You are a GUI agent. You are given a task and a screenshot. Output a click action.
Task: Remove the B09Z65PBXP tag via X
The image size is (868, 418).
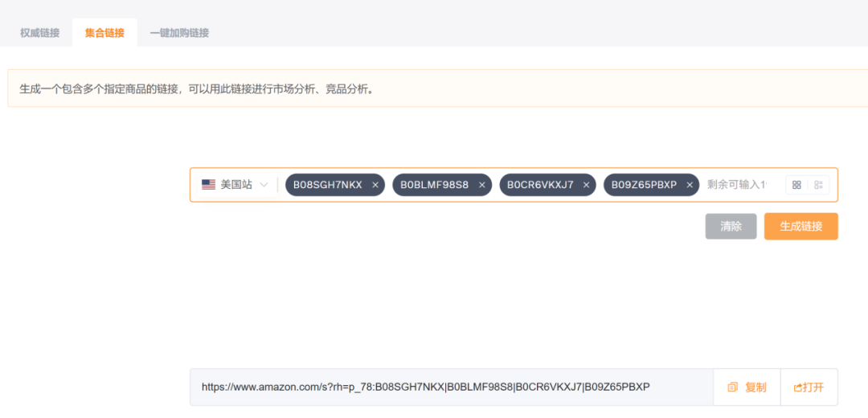click(x=690, y=185)
